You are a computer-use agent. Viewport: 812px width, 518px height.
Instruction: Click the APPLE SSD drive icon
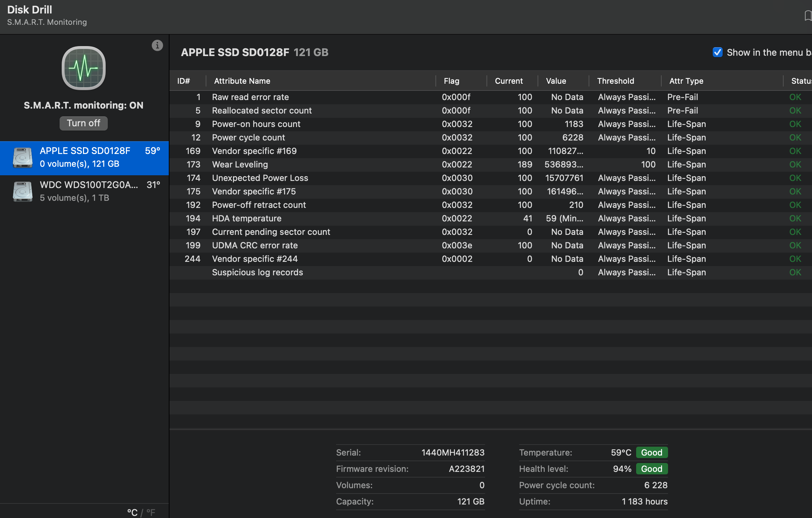[x=23, y=158]
